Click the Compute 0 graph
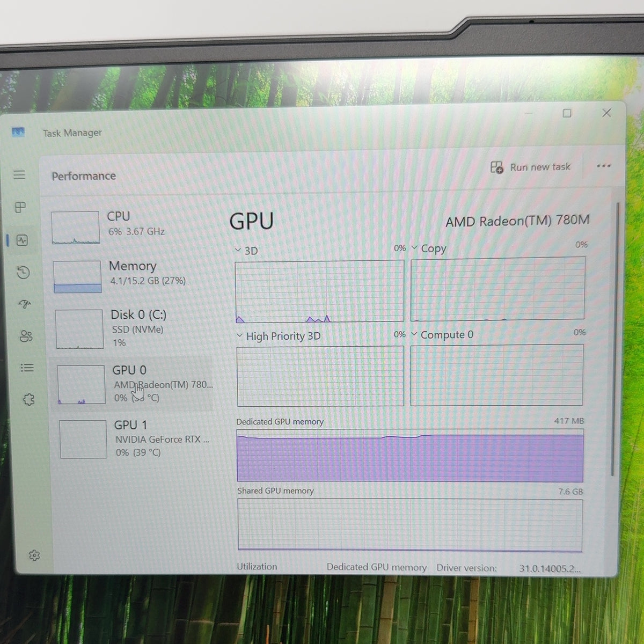The width and height of the screenshot is (644, 644). point(497,375)
